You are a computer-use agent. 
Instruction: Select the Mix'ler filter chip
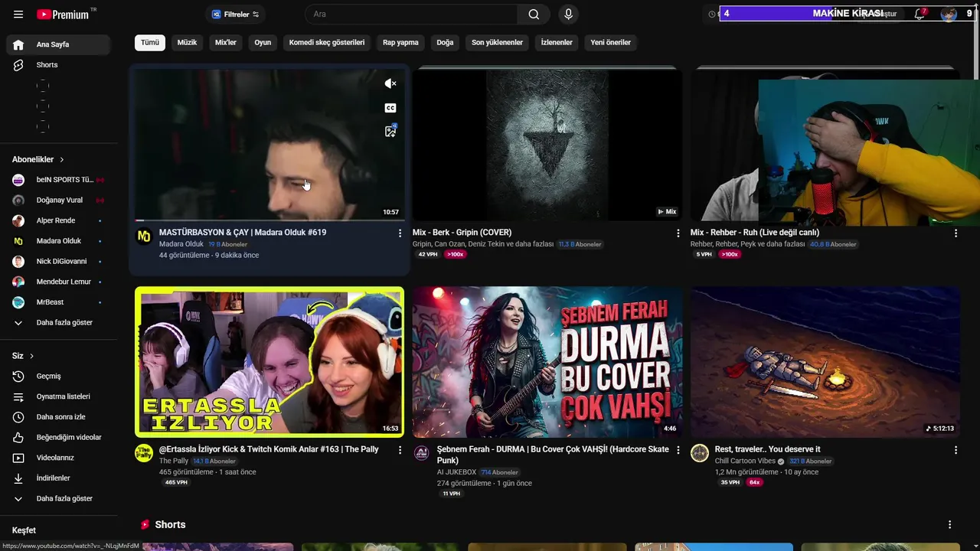tap(226, 43)
